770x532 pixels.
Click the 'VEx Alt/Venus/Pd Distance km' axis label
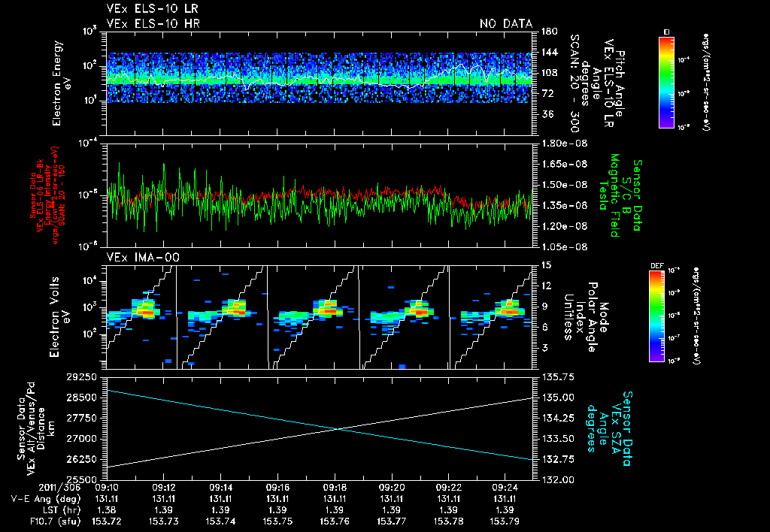tap(42, 428)
